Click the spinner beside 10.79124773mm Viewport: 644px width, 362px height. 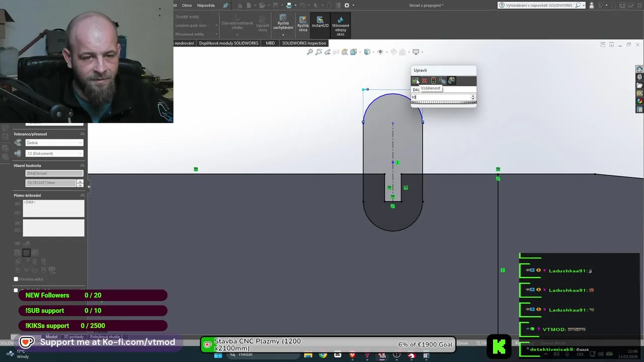80,183
